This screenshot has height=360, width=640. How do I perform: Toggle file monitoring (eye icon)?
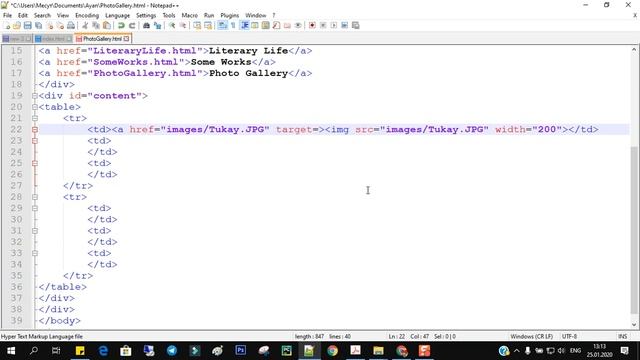tap(298, 25)
